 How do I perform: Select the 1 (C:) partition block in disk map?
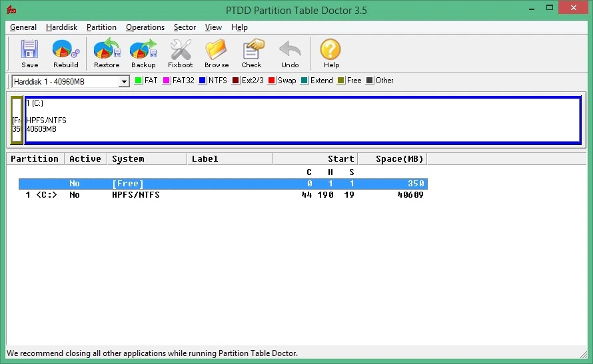[303, 120]
